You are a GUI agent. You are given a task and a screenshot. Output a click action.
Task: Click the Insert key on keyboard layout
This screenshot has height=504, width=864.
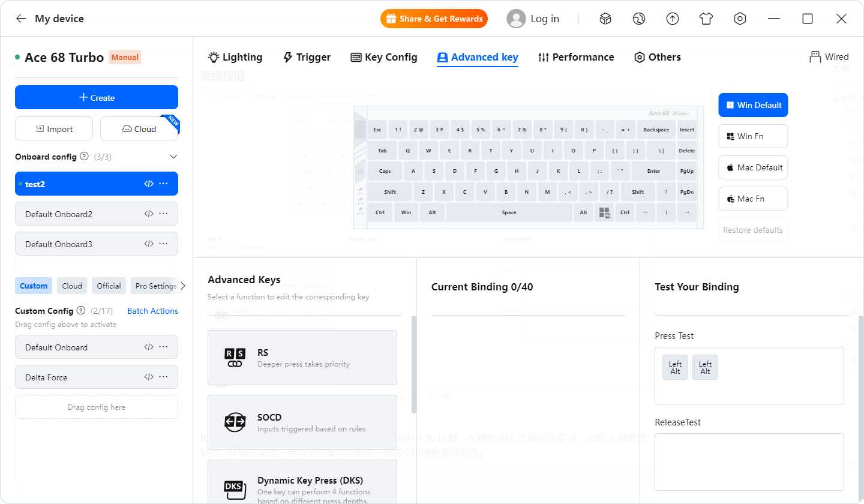[x=687, y=130]
